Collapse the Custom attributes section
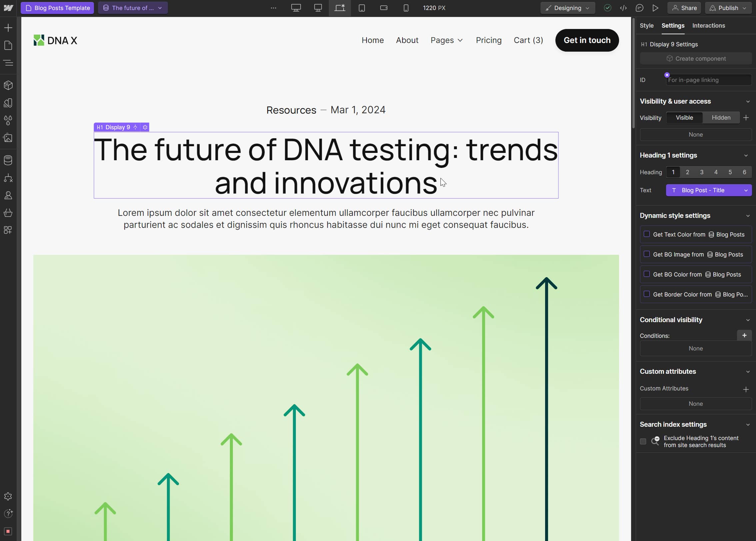Viewport: 756px width, 541px height. coord(748,372)
